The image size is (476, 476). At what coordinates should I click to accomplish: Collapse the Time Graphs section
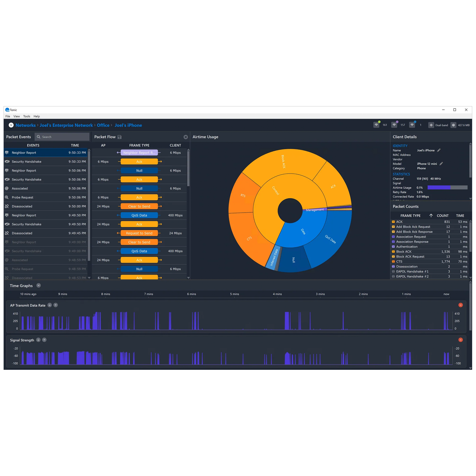click(38, 285)
